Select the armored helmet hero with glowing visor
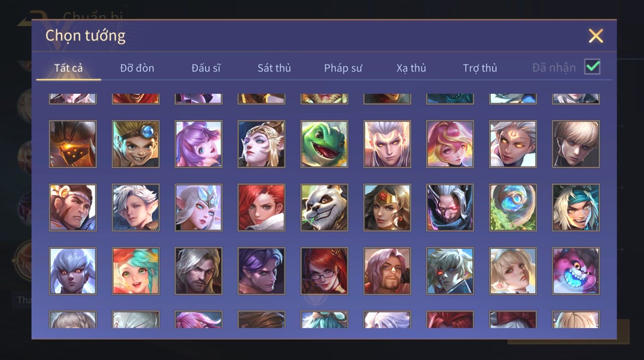 [73, 144]
